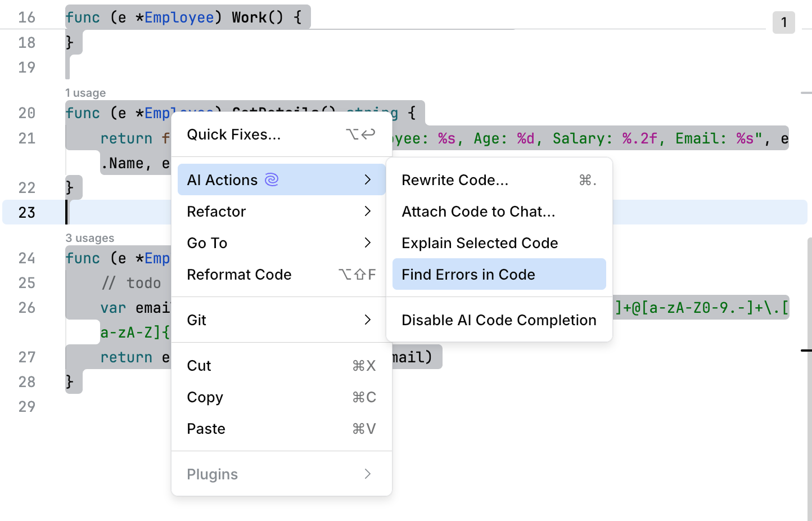Click the editor vertical scrollbar
This screenshot has width=812, height=521.
tap(809, 378)
